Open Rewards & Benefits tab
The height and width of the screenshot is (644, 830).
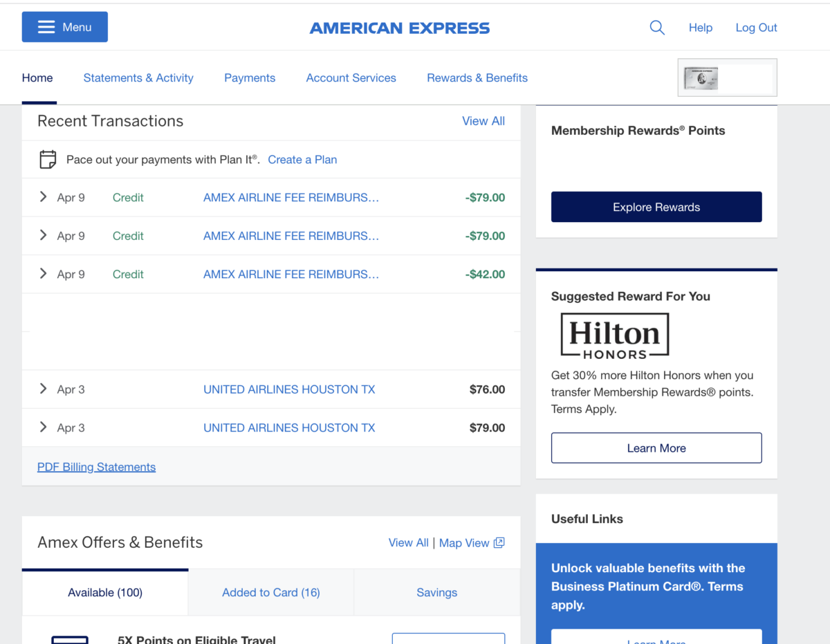tap(477, 78)
